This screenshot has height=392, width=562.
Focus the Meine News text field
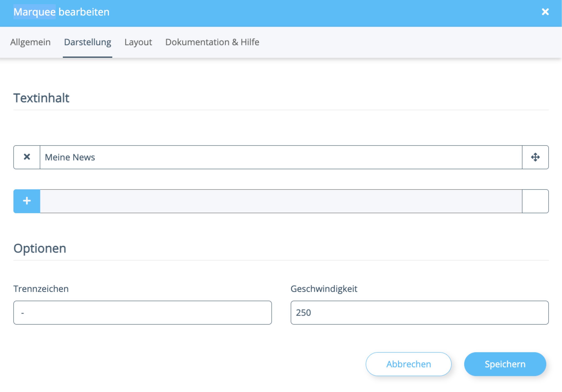[281, 157]
